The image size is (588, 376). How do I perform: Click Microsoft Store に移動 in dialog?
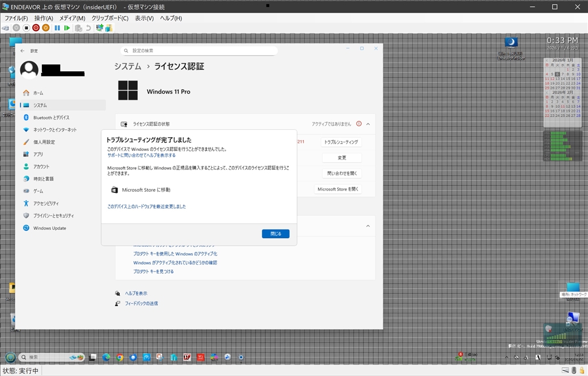(x=141, y=190)
